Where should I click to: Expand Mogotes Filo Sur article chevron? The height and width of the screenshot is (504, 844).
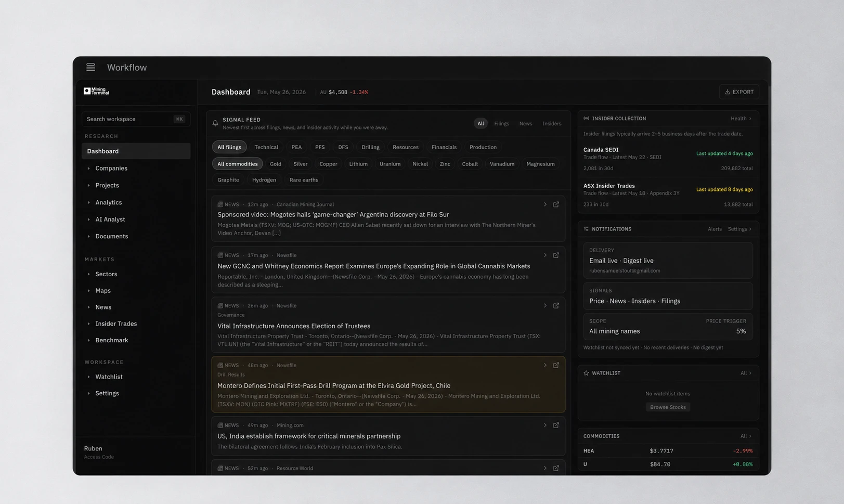[545, 204]
